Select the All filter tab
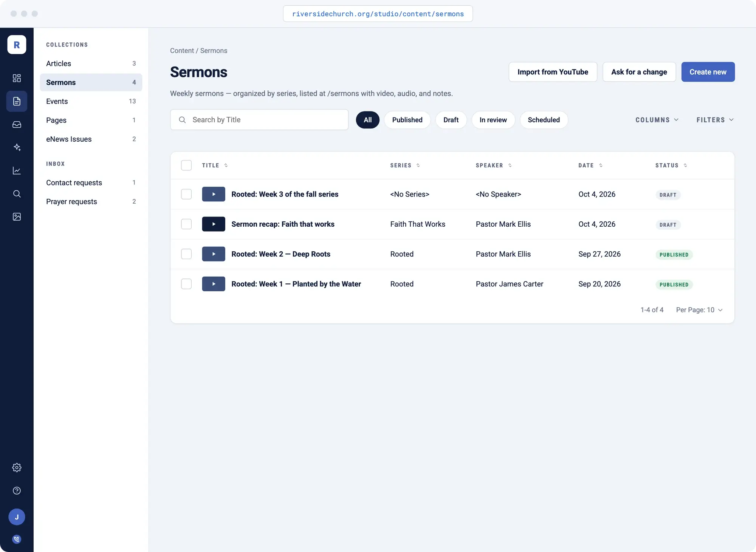The height and width of the screenshot is (552, 756). click(367, 120)
